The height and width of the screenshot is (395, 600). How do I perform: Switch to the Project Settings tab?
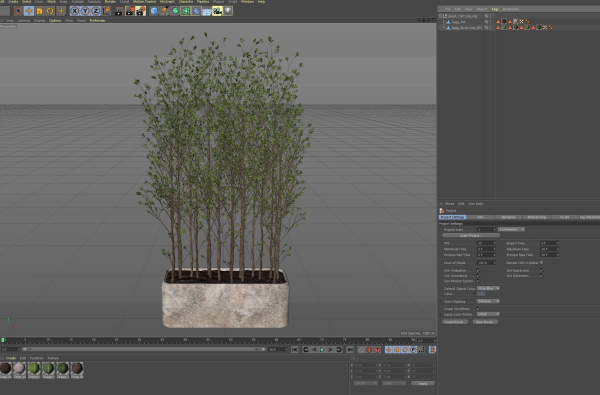point(452,217)
